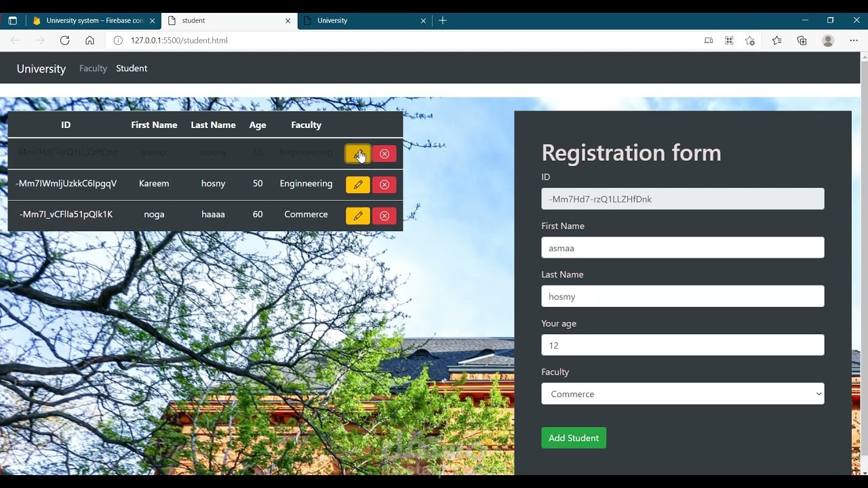This screenshot has height=488, width=868.
Task: Open browser Collections
Action: pos(802,41)
